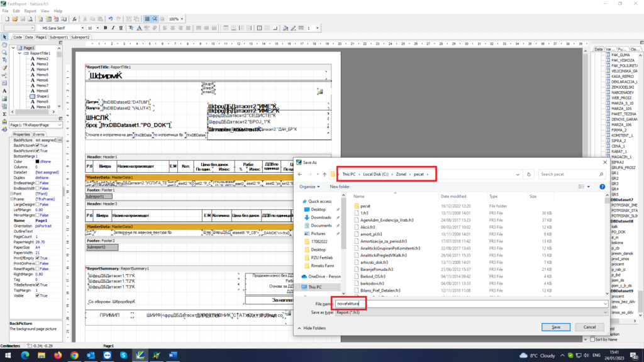
Task: Toggle the ResetPageNumbers checkbox
Action: click(37, 269)
